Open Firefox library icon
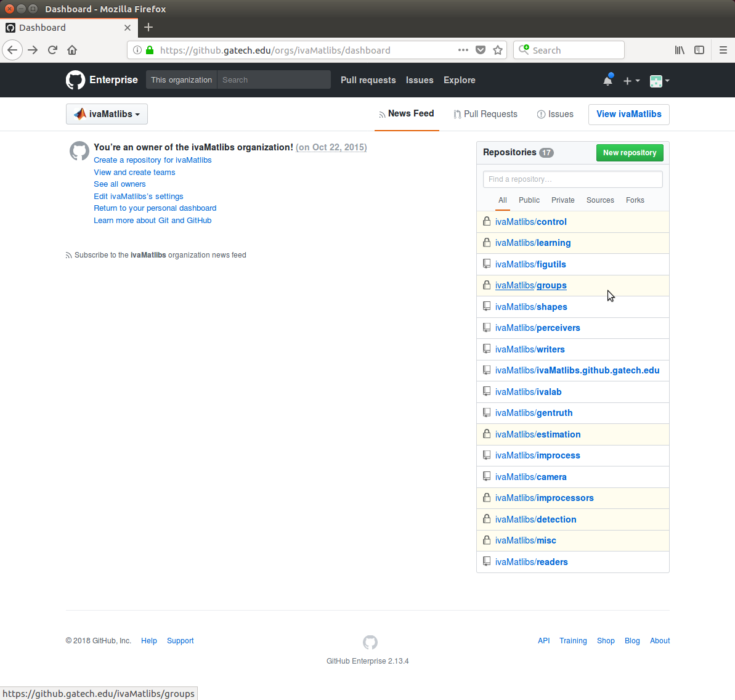Screen dimensions: 735x700 click(679, 51)
